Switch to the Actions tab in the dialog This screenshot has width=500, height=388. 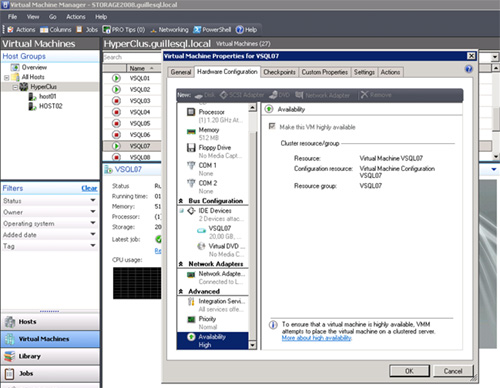pyautogui.click(x=390, y=72)
